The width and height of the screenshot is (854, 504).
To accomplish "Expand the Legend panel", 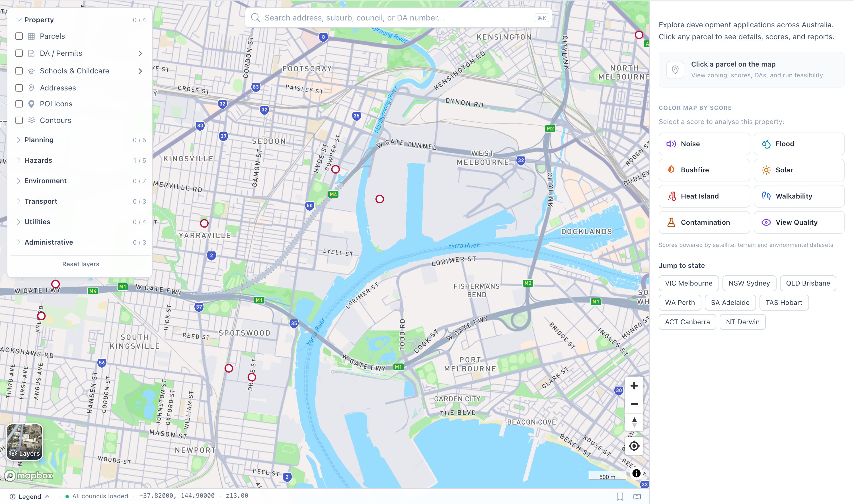I will (30, 497).
